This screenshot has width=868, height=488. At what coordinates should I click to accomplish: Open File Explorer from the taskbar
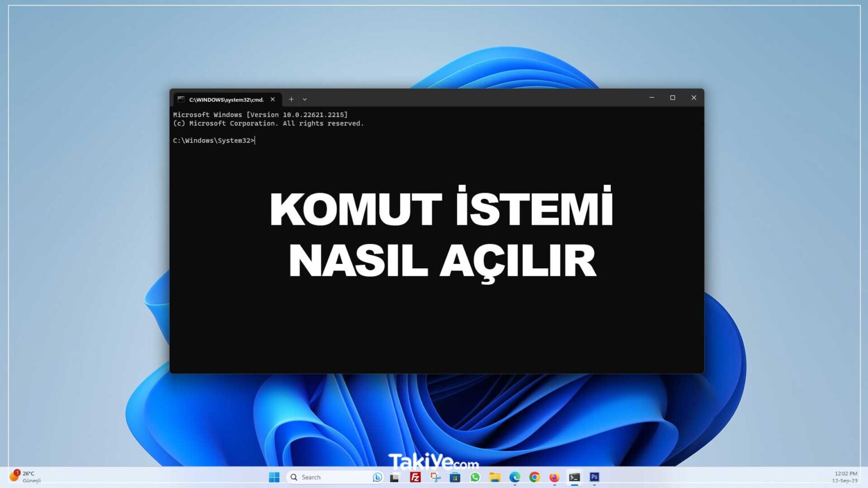pos(494,477)
